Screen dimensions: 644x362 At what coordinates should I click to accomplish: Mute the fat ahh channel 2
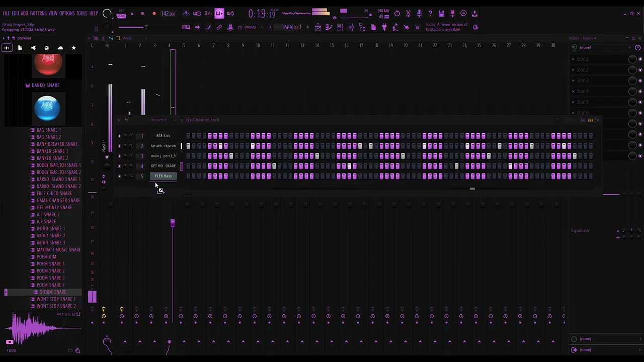(x=119, y=146)
